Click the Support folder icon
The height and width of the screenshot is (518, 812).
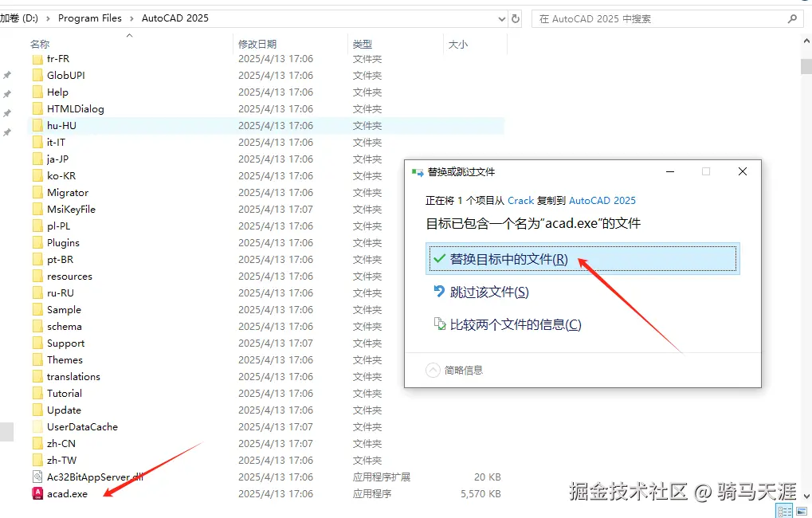pyautogui.click(x=37, y=343)
